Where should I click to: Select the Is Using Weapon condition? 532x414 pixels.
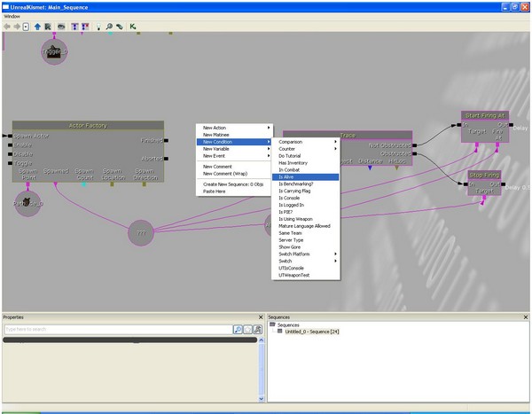tap(305, 219)
